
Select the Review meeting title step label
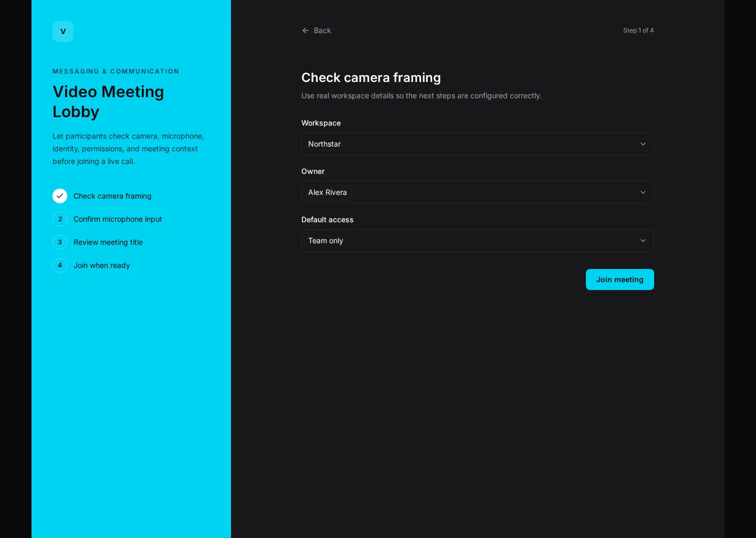(108, 242)
